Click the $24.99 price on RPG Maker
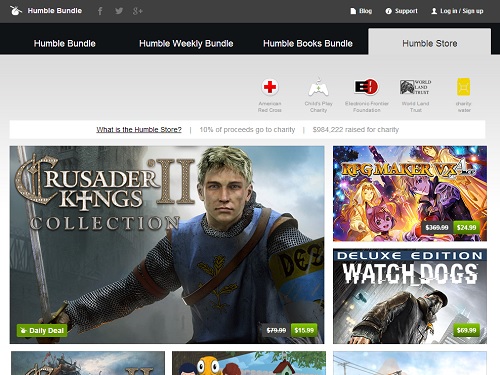This screenshot has height=375, width=500. tap(466, 227)
